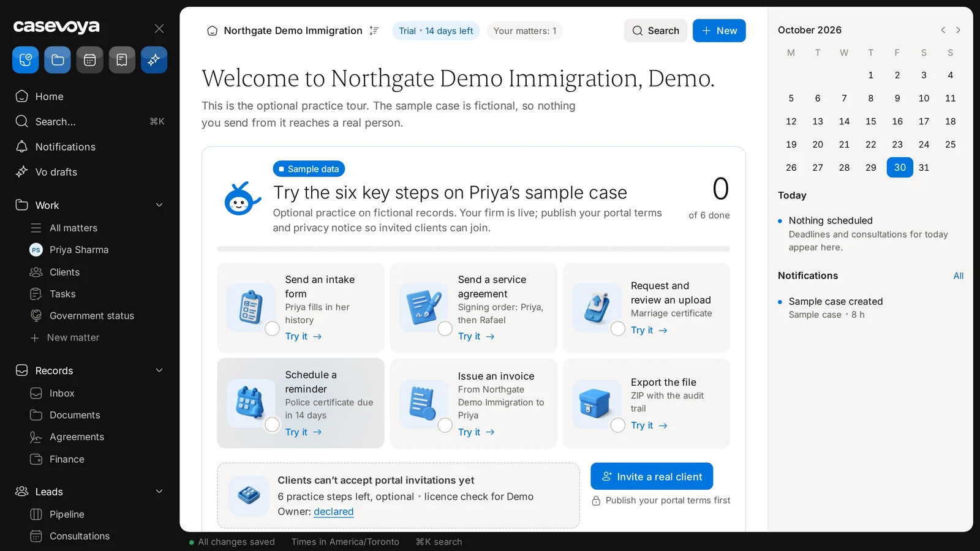Open the document icon button in sidebar strip

122,60
